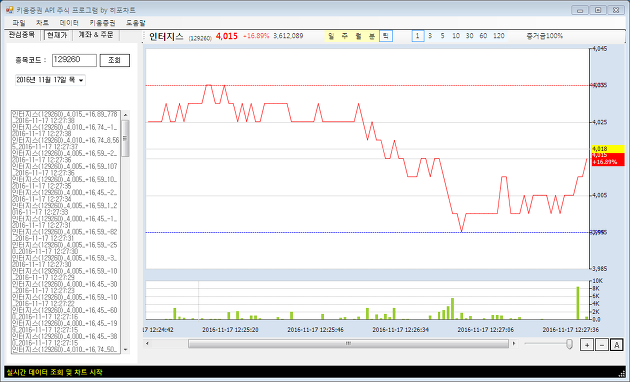The height and width of the screenshot is (382, 630).
Task: Click the time label 2016-11-17 12:26:34
Action: pyautogui.click(x=401, y=330)
